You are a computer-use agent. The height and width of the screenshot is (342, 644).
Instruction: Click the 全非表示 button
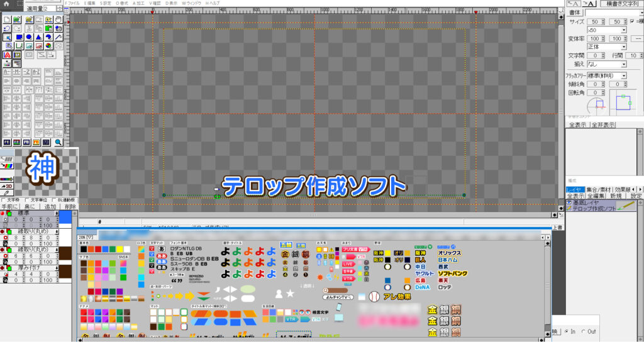click(603, 125)
